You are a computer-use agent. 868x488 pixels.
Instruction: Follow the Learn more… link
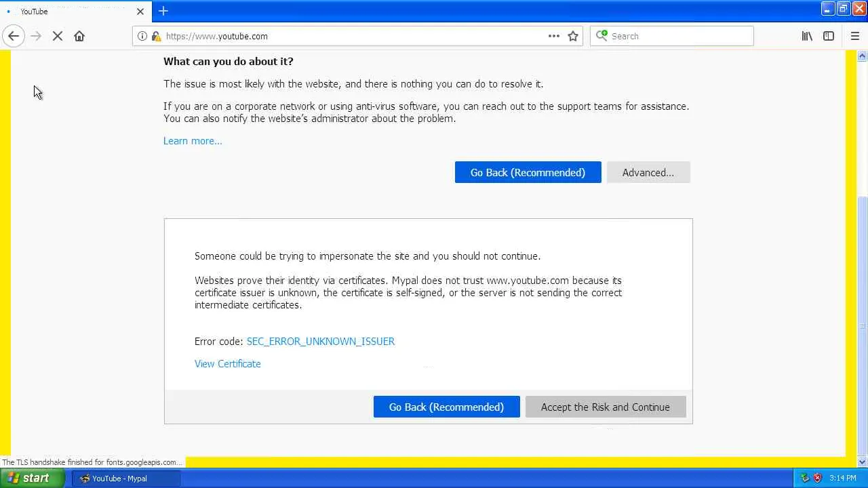193,141
